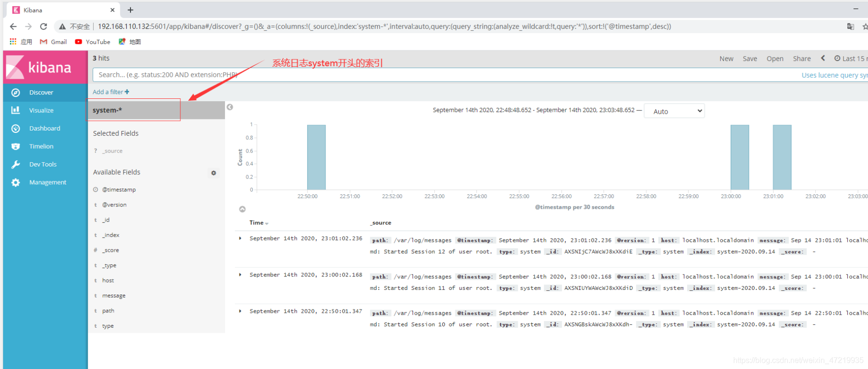Open the Dashboard gauge icon
Image resolution: width=868 pixels, height=369 pixels.
coord(16,129)
